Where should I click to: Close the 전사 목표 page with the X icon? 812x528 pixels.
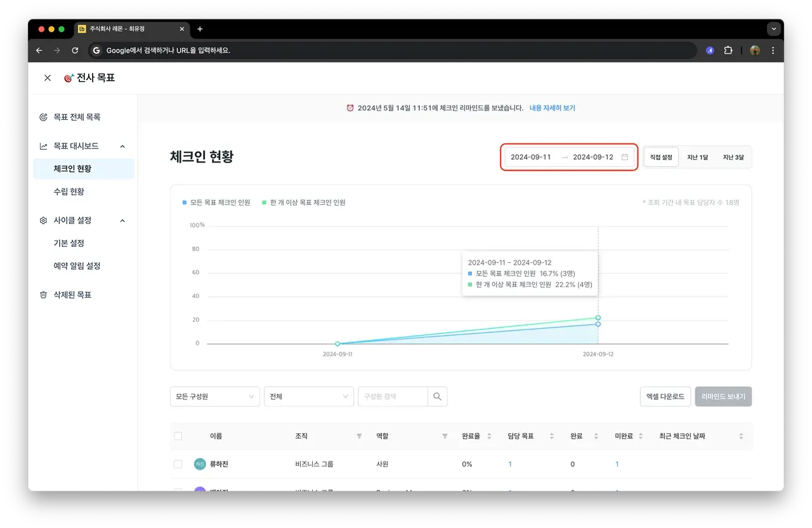click(48, 78)
